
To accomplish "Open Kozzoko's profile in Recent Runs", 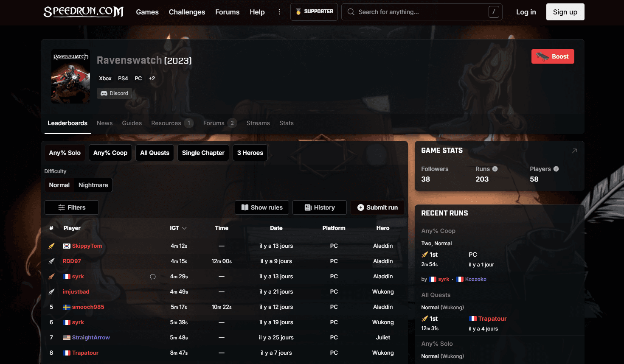I will click(x=476, y=279).
